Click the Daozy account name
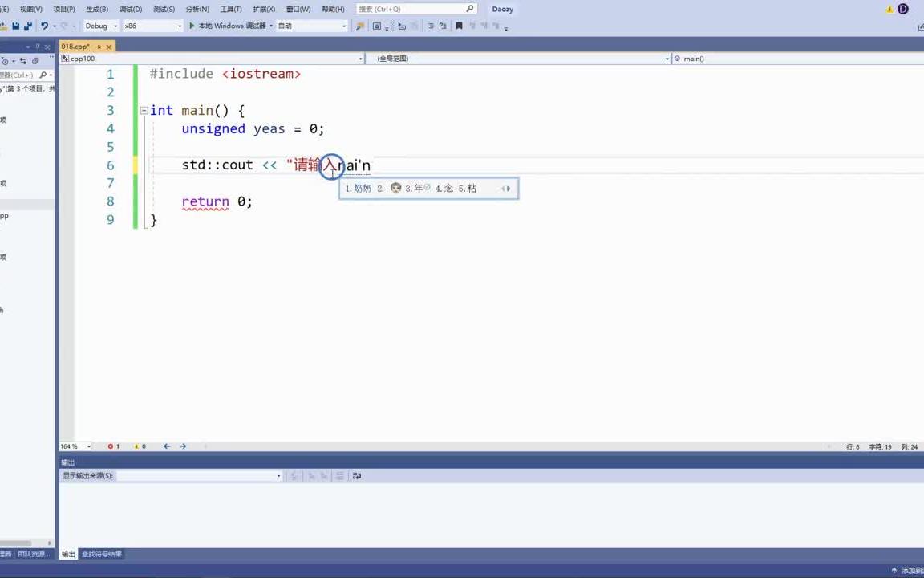924x578 pixels. coord(502,9)
